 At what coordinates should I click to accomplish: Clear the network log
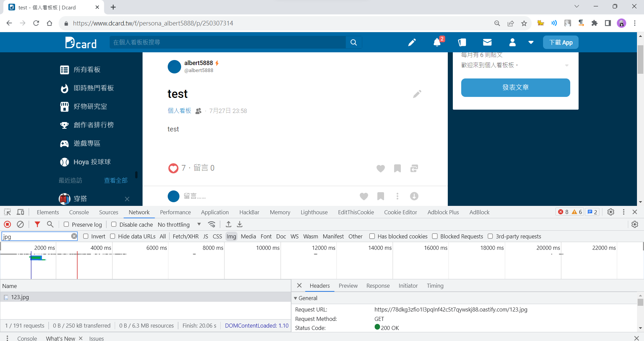[x=20, y=224]
